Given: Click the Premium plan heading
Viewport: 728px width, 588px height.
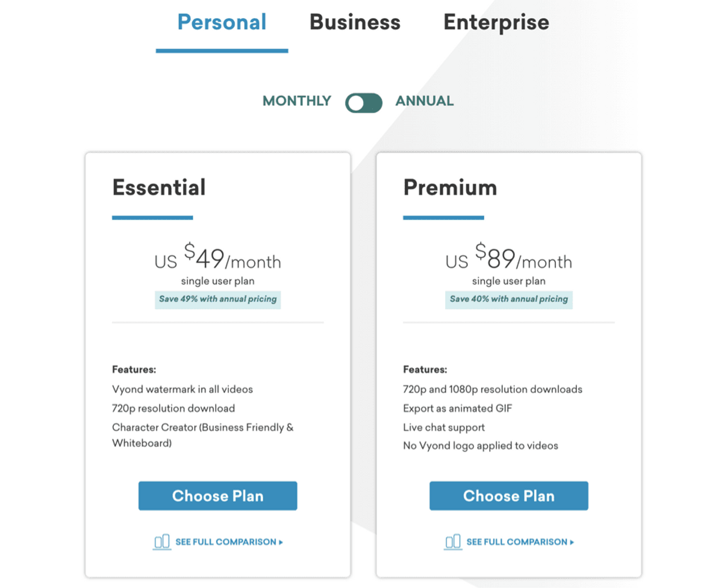Looking at the screenshot, I should (450, 188).
